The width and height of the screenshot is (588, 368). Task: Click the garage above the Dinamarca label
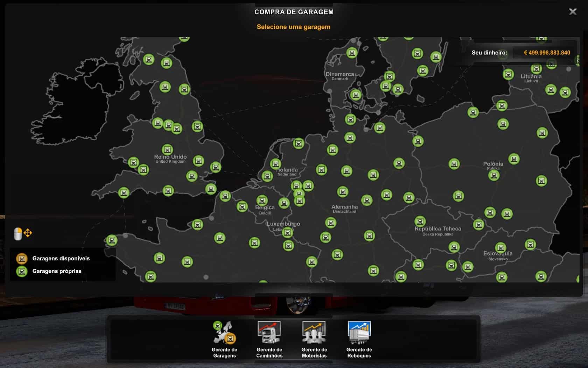[352, 53]
